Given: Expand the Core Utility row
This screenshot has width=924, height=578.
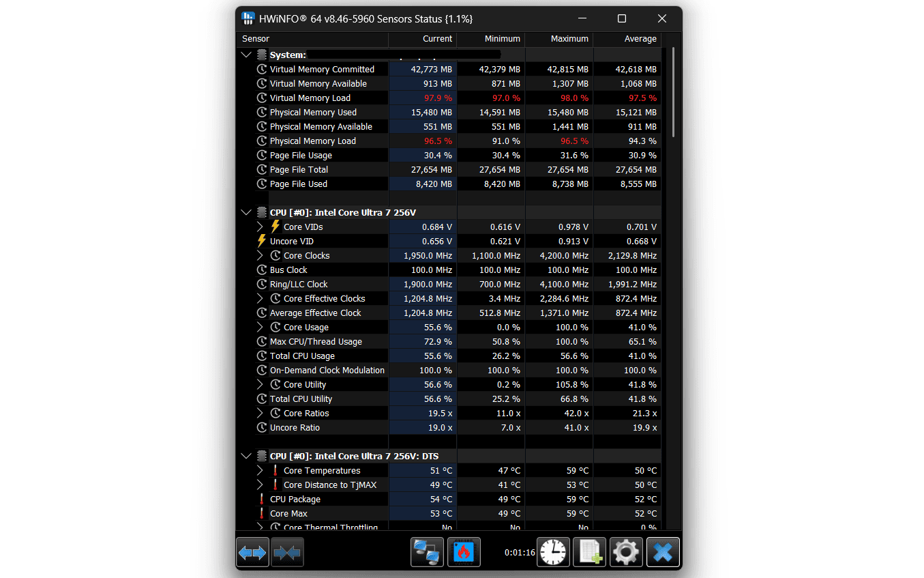Looking at the screenshot, I should pos(260,385).
